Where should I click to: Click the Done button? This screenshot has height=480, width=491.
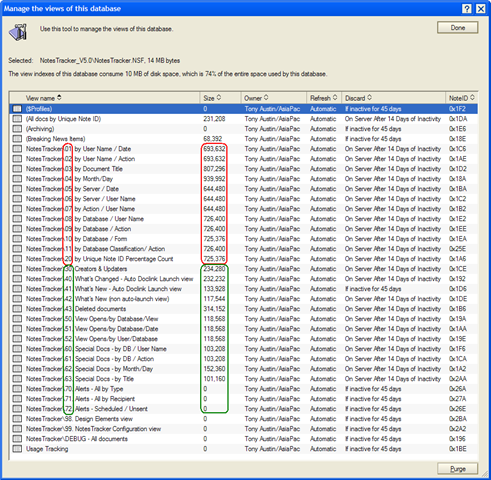[458, 28]
